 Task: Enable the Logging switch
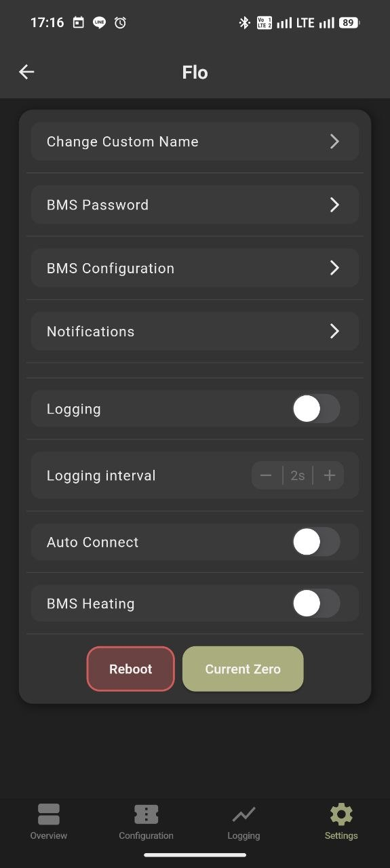[316, 409]
